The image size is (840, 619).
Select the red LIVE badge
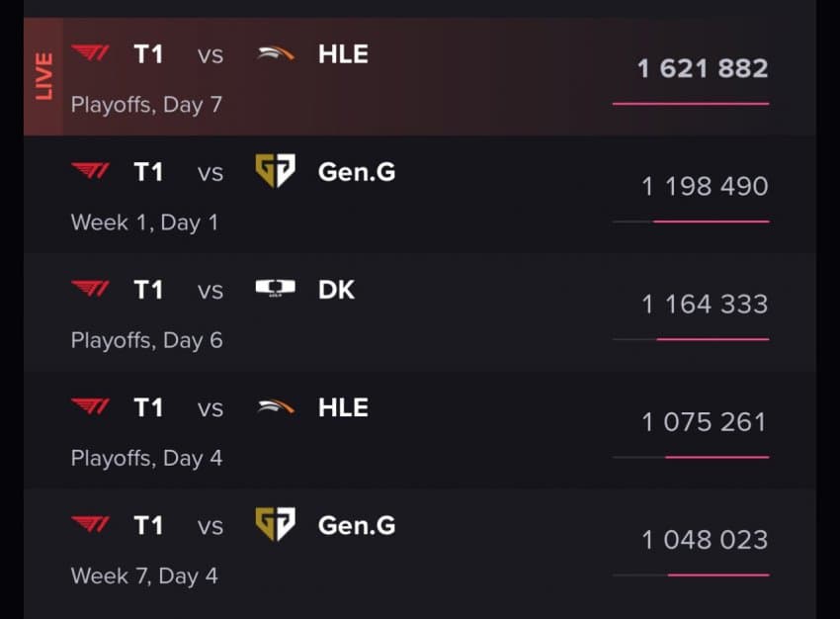point(43,76)
